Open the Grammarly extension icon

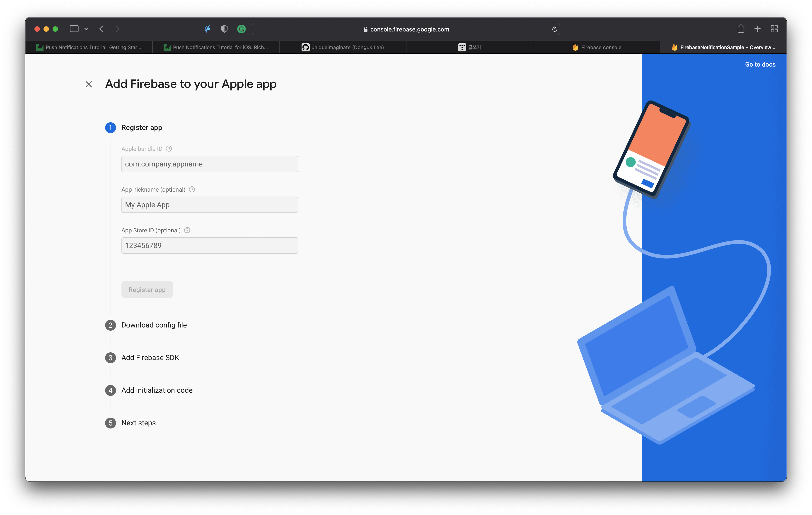click(242, 29)
